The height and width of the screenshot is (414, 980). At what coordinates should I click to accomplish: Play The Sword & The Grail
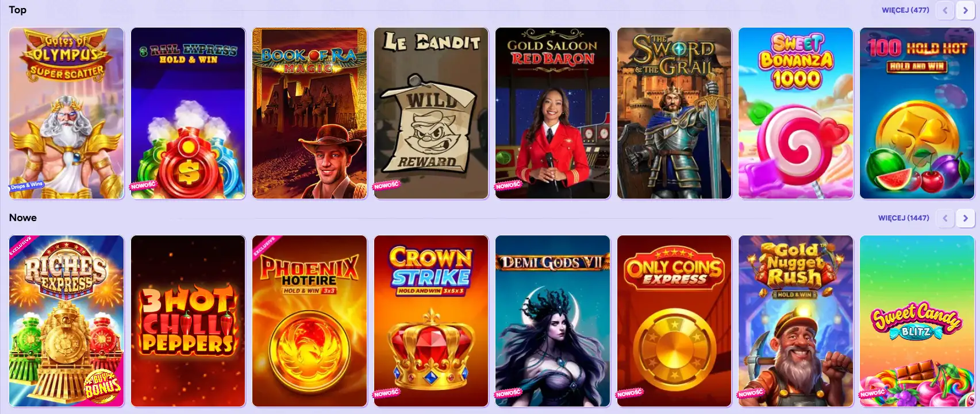click(674, 113)
